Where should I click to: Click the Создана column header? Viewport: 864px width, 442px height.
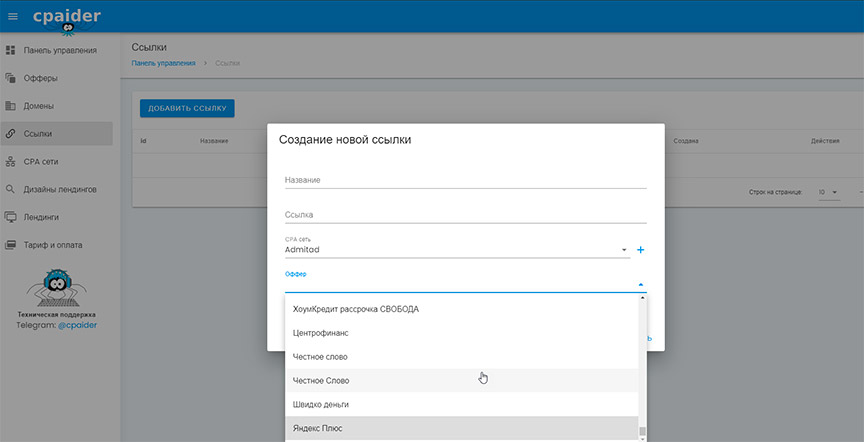[x=686, y=141]
